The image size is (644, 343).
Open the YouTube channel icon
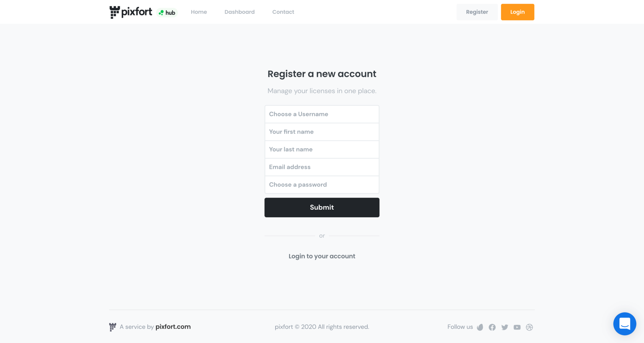517,327
